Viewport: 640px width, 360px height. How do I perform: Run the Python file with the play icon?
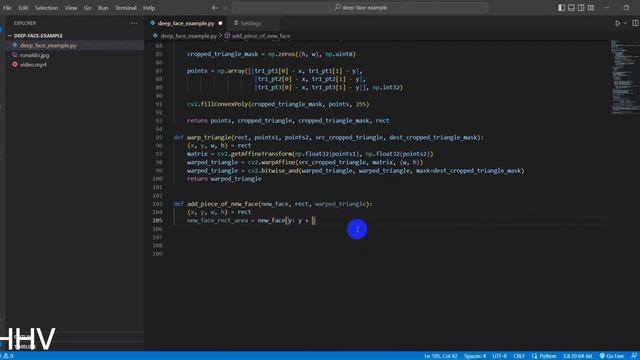click(x=618, y=23)
